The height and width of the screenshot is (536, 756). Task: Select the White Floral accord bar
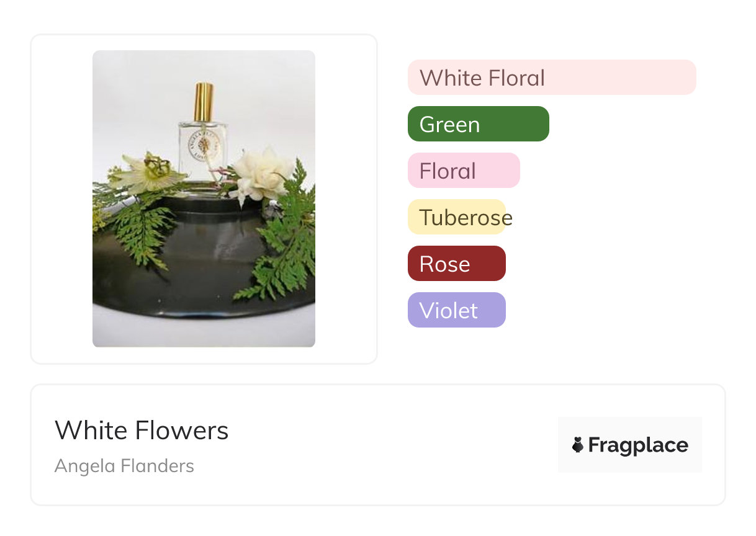point(551,78)
